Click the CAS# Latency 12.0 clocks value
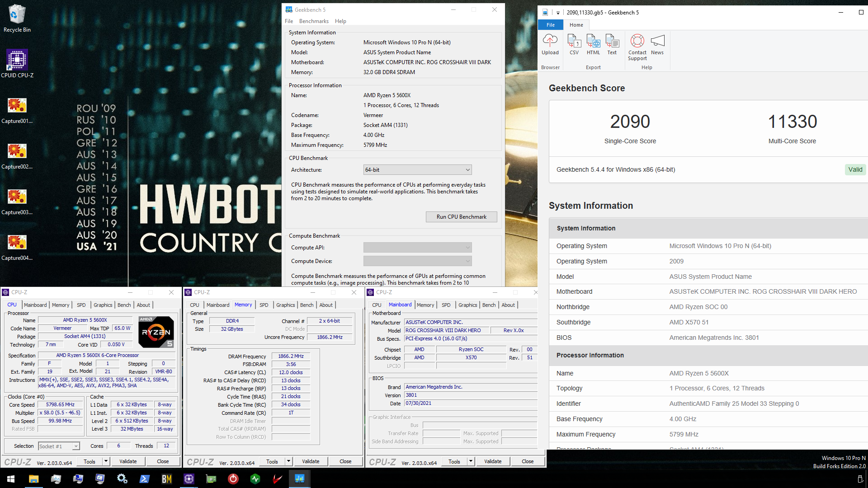The image size is (868, 488). point(291,373)
